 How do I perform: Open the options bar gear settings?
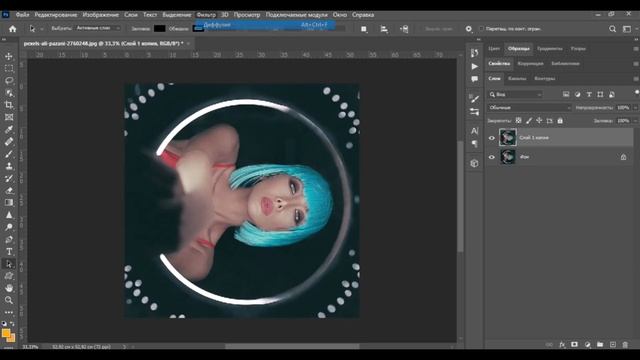(x=469, y=29)
